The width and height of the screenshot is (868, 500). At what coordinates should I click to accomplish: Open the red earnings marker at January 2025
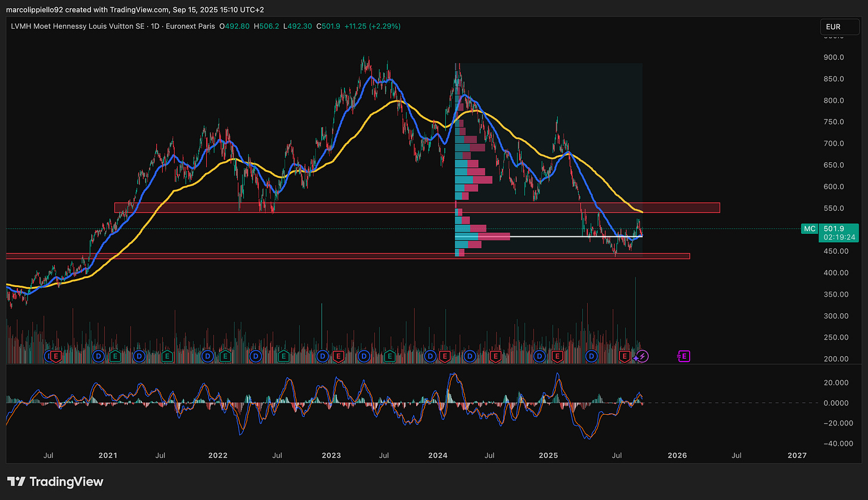pos(557,356)
